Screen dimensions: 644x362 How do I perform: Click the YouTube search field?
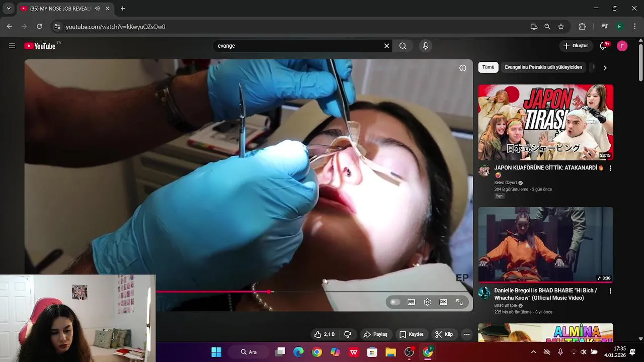click(x=299, y=46)
